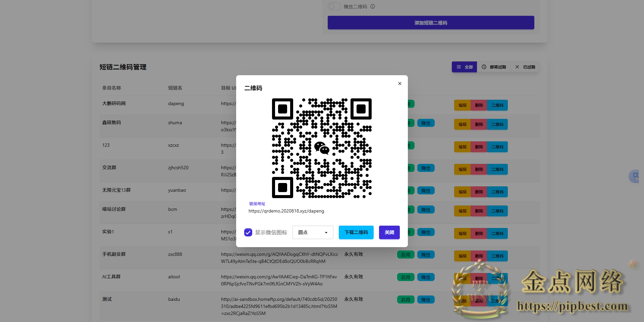
Task: Uncheck the 显示微信图标 checkbox
Action: pos(248,232)
